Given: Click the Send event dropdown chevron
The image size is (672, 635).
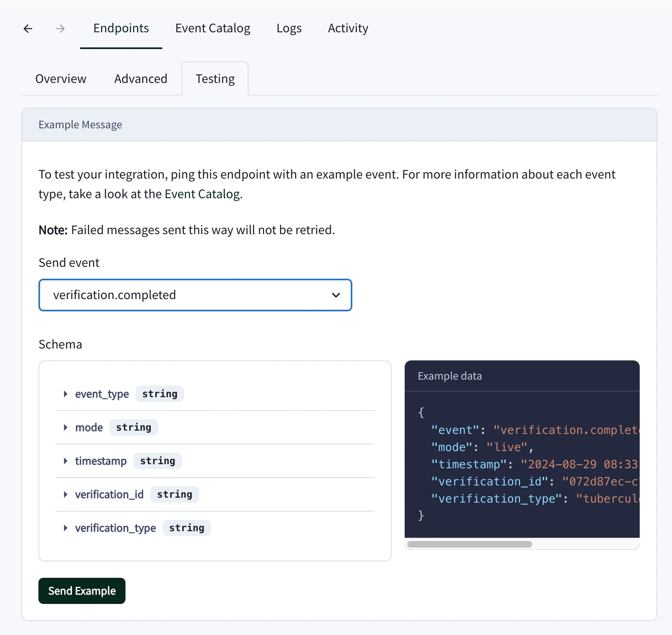Looking at the screenshot, I should pyautogui.click(x=336, y=295).
